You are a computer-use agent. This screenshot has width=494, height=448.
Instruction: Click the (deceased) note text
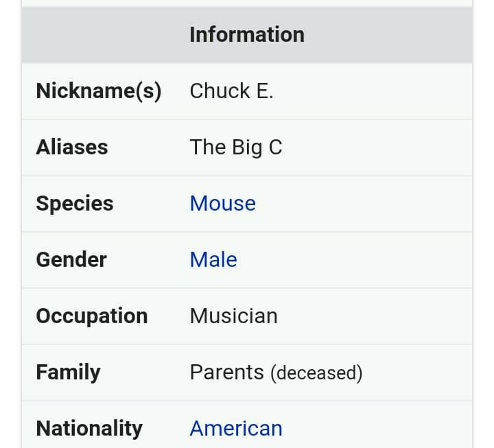tap(316, 373)
